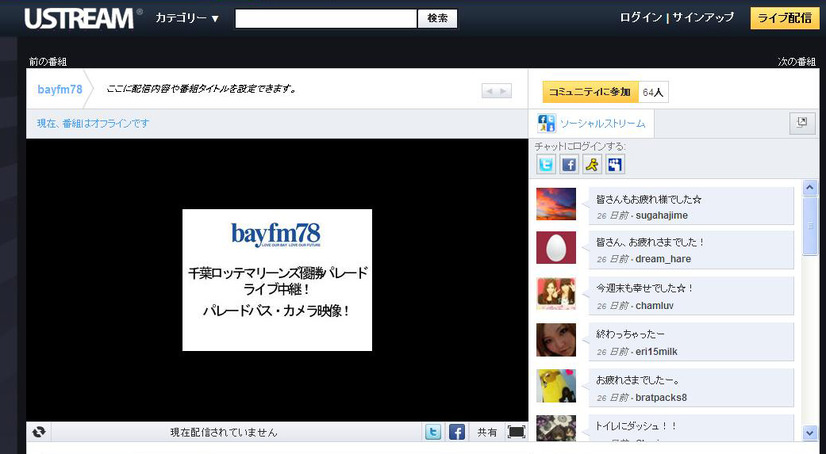Click sugahajime's sunset avatar

(x=556, y=204)
